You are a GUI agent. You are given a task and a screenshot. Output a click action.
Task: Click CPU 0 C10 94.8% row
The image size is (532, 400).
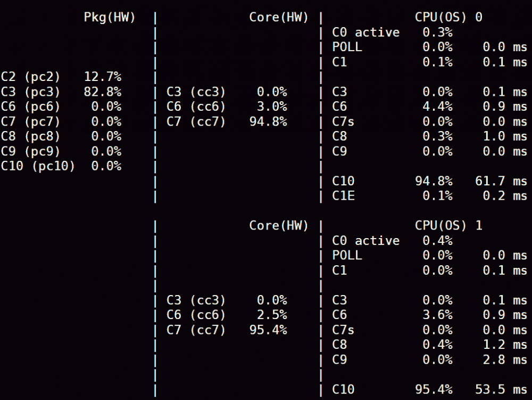tap(429, 181)
